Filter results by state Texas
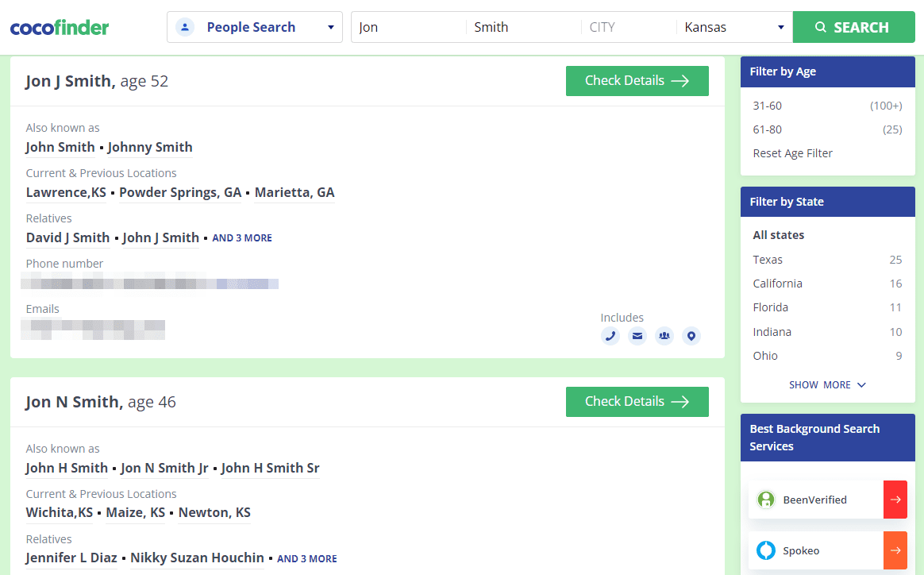Viewport: 924px width, 575px height. pyautogui.click(x=768, y=260)
